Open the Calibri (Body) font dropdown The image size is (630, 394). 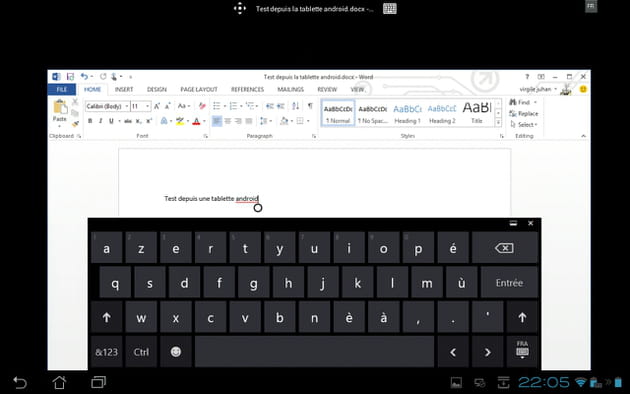click(x=127, y=106)
